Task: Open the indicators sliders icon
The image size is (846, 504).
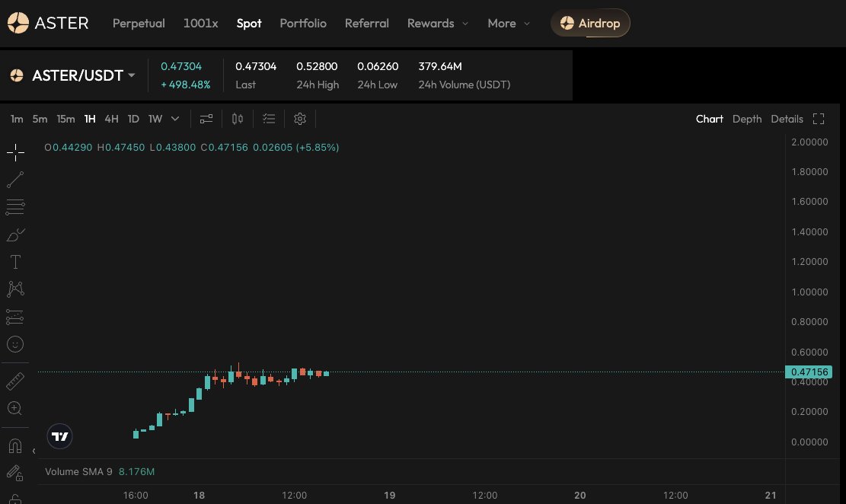Action: tap(206, 119)
